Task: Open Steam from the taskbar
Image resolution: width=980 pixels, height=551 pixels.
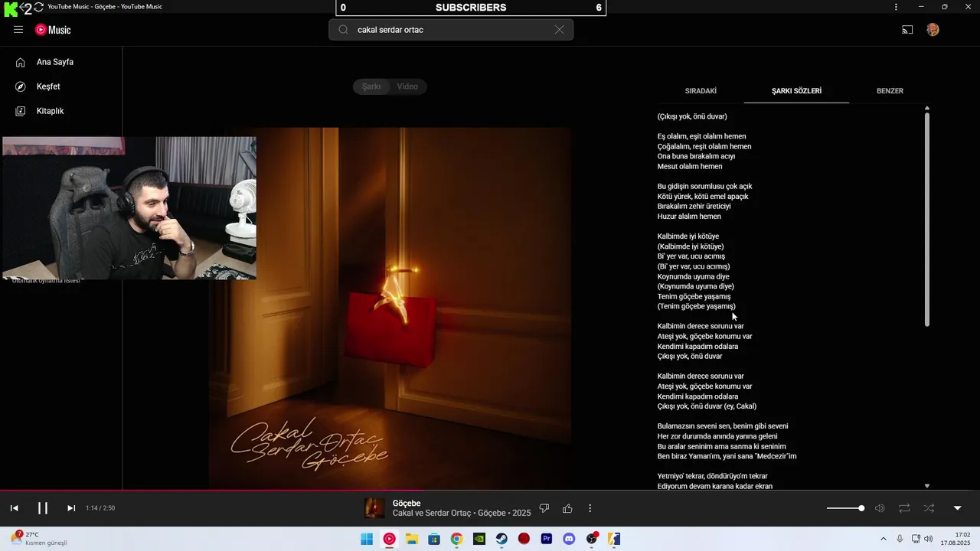Action: tap(501, 539)
